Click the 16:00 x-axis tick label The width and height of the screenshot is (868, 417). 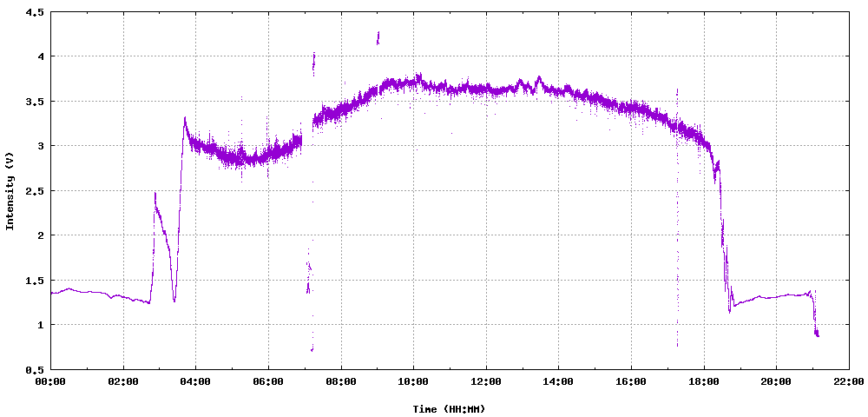[x=631, y=381]
